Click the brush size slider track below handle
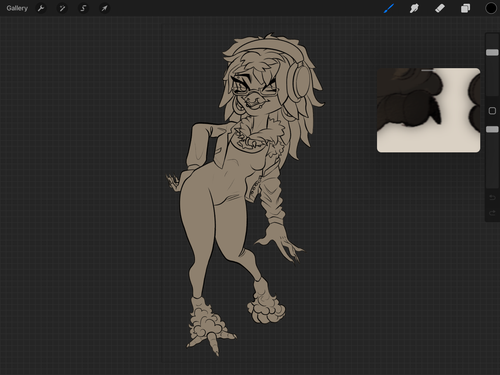 (x=492, y=76)
